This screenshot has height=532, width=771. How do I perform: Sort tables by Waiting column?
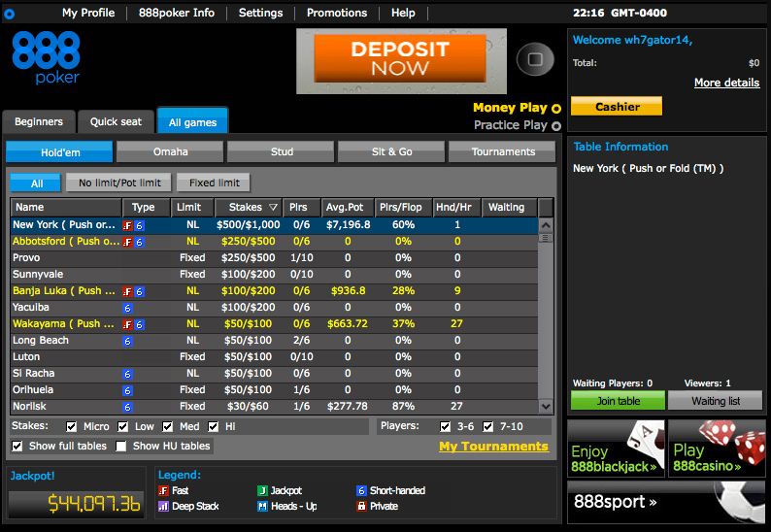tap(510, 208)
